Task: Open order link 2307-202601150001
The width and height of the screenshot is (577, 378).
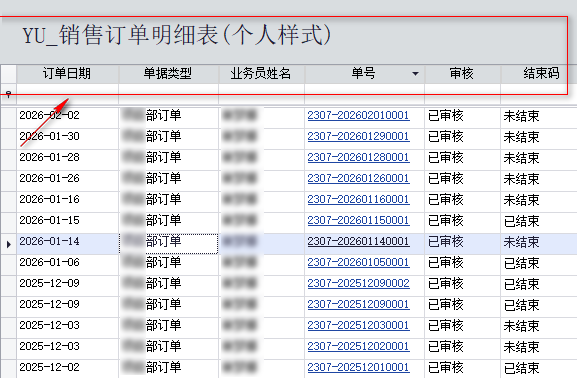Action: [358, 220]
